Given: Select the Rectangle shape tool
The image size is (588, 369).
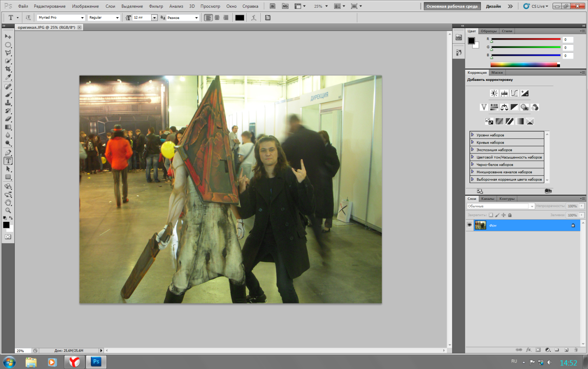Looking at the screenshot, I should [x=8, y=177].
